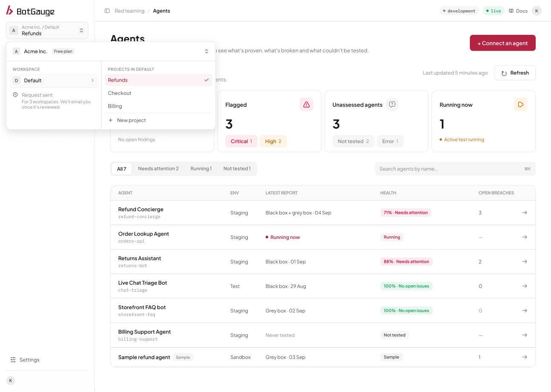The width and height of the screenshot is (551, 392).
Task: Click the Settings sliders icon
Action: 13,360
